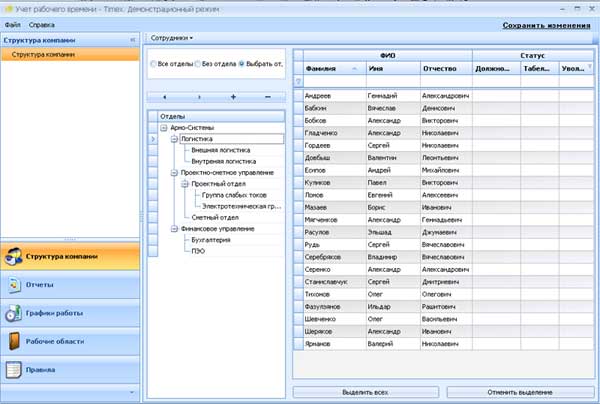Click the row selector of Андреев

point(298,96)
